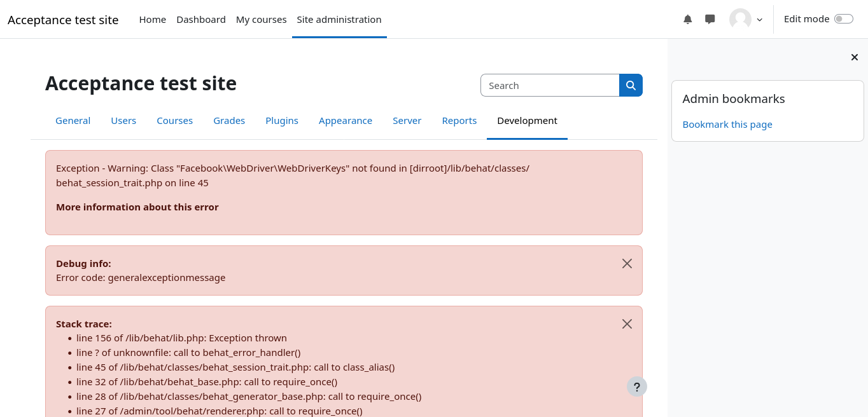Open Dashboard from top navigation
868x417 pixels.
(201, 20)
